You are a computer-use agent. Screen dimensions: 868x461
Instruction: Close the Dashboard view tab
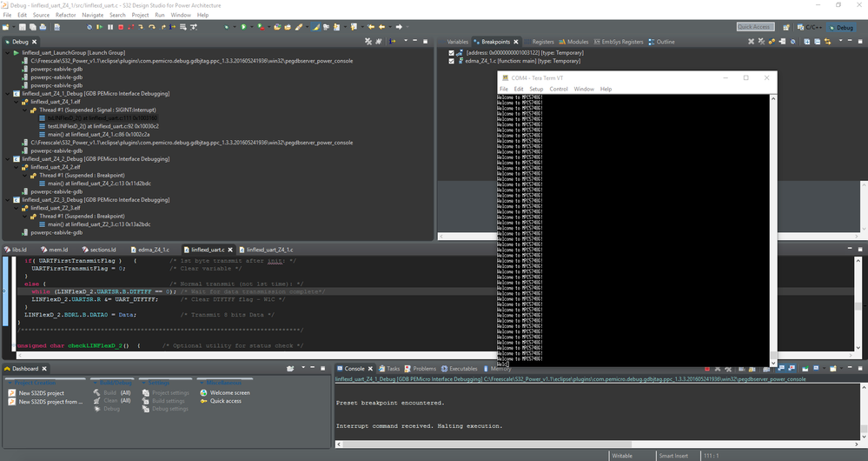click(x=45, y=369)
